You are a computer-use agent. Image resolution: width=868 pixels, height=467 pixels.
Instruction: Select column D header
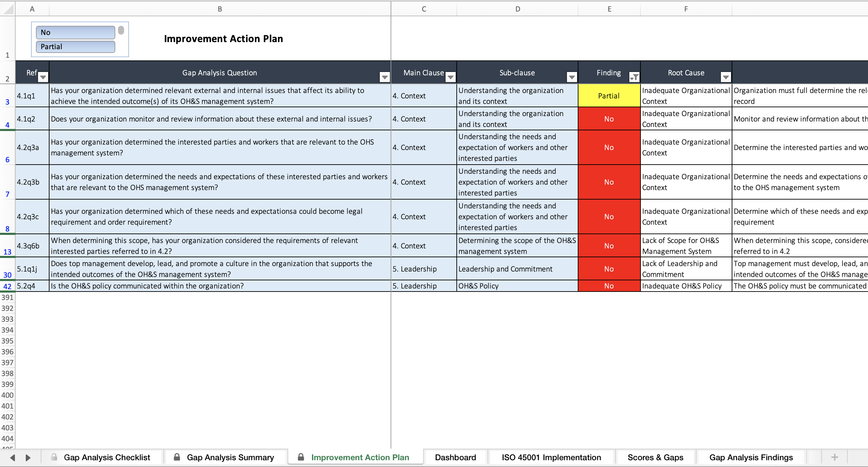pos(517,9)
